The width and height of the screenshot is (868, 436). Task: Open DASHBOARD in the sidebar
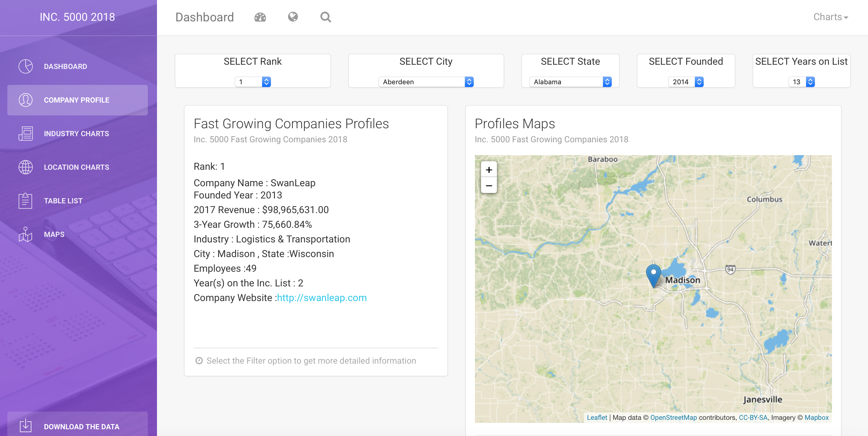[78, 66]
